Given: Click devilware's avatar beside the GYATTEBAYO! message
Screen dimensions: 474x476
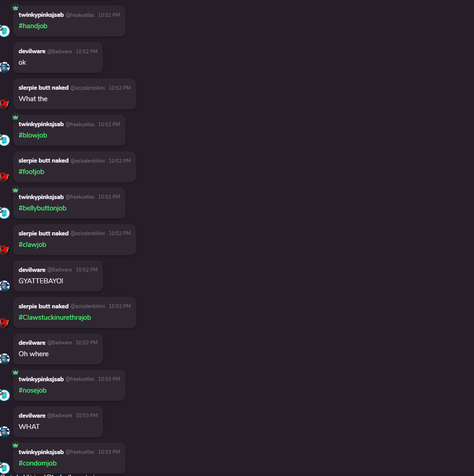Looking at the screenshot, I should click(4, 286).
